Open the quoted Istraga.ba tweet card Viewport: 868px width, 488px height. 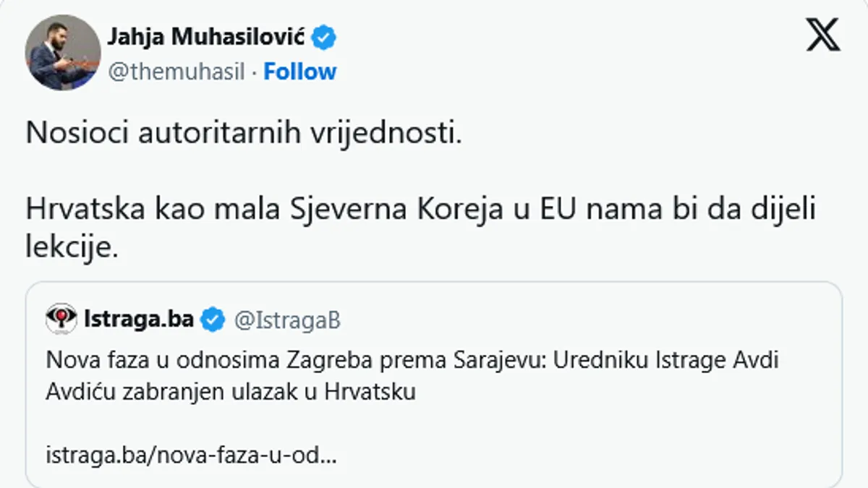434,376
